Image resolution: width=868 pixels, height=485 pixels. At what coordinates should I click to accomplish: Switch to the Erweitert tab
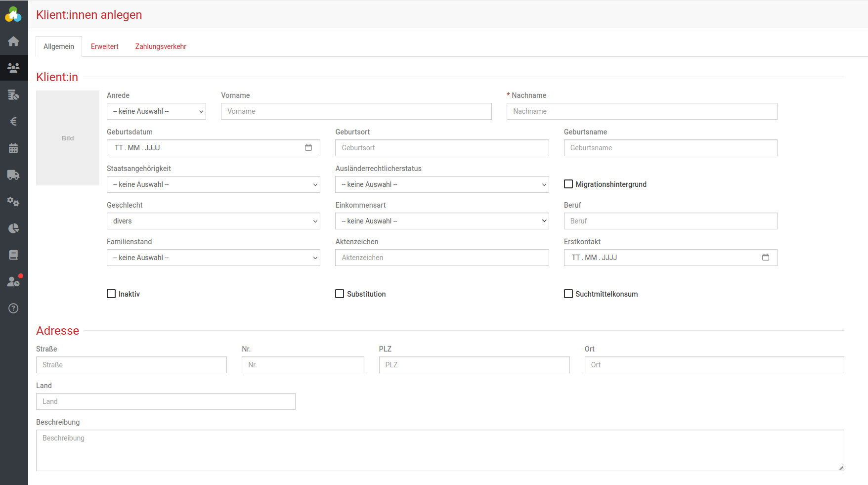(x=105, y=46)
